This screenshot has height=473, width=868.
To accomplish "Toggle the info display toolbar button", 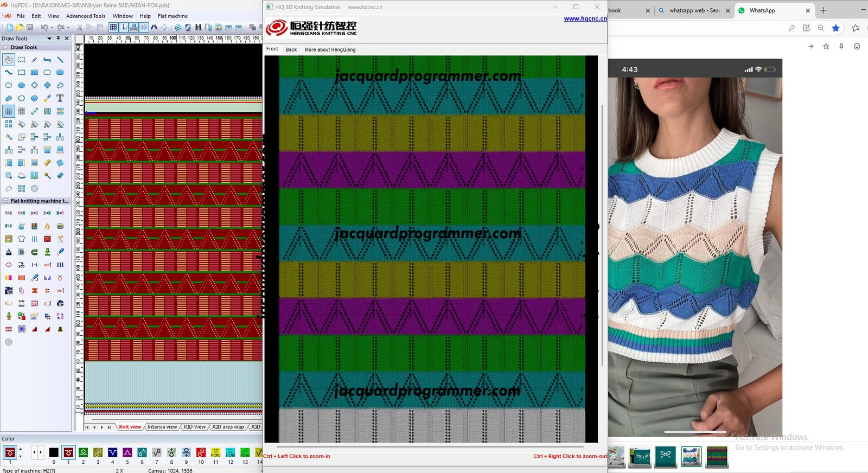I will [x=124, y=27].
